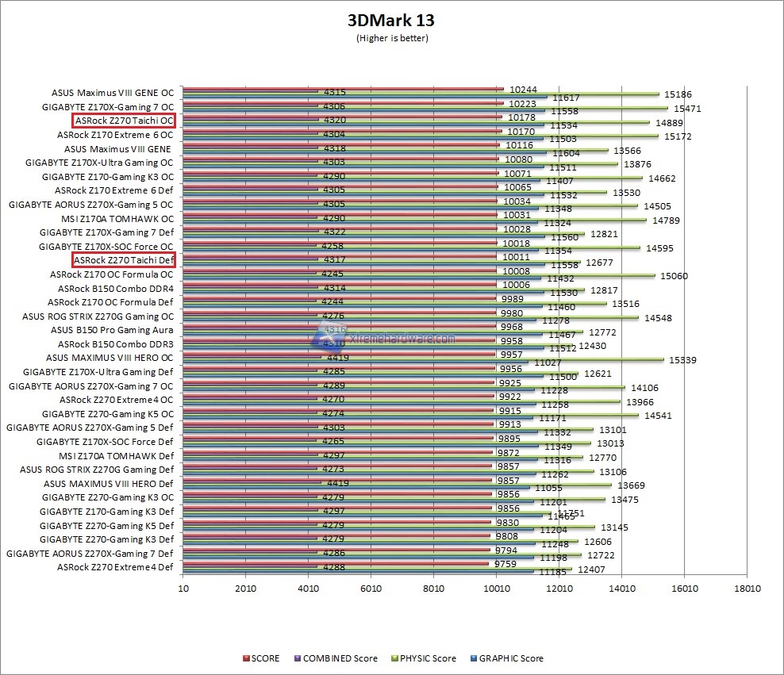Select the highlighted ASRock Z270 Taichi OC label
This screenshot has height=675, width=784.
(x=124, y=121)
